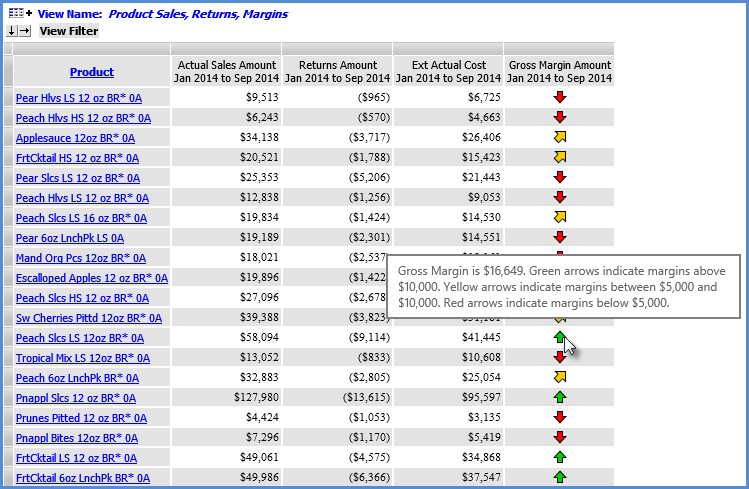This screenshot has height=489, width=749.
Task: Click the green margin arrow for FrtCktail 6oz LnchPk
Action: [x=559, y=477]
